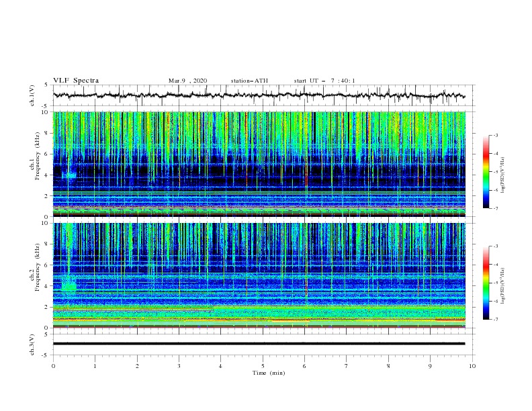Click the ch.3 flat black trace
Viewport: 532px width, 411px height.
click(x=259, y=344)
